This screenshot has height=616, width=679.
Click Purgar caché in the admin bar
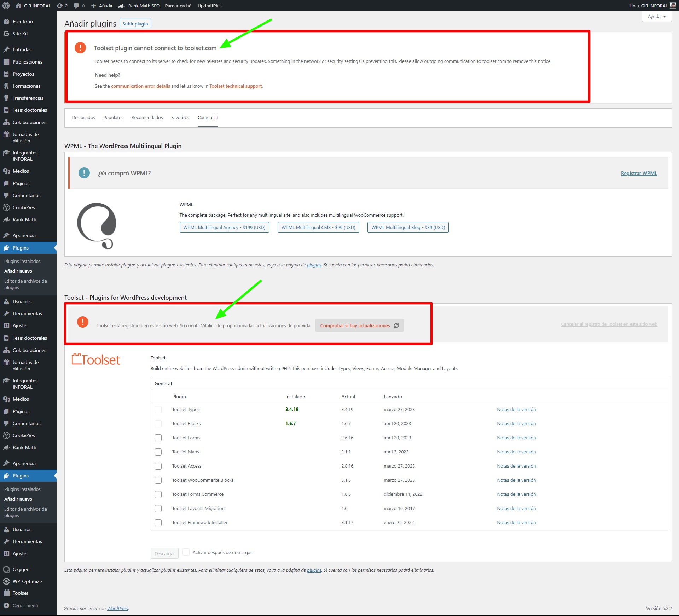pyautogui.click(x=178, y=6)
